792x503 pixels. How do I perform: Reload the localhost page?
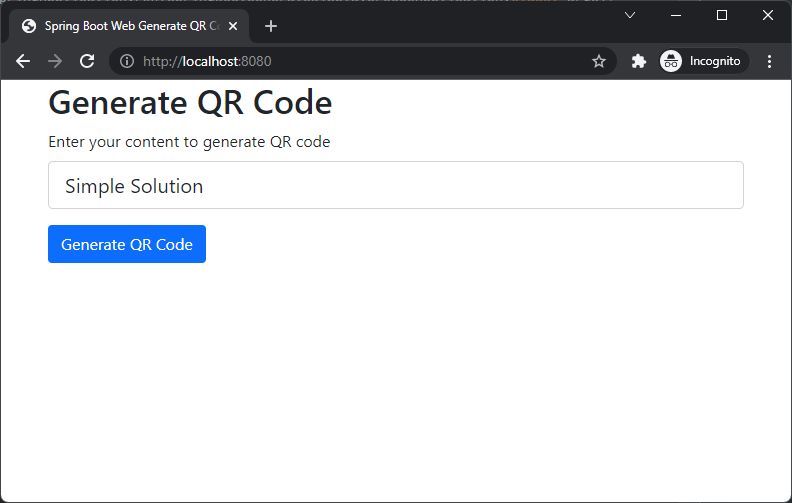click(87, 61)
